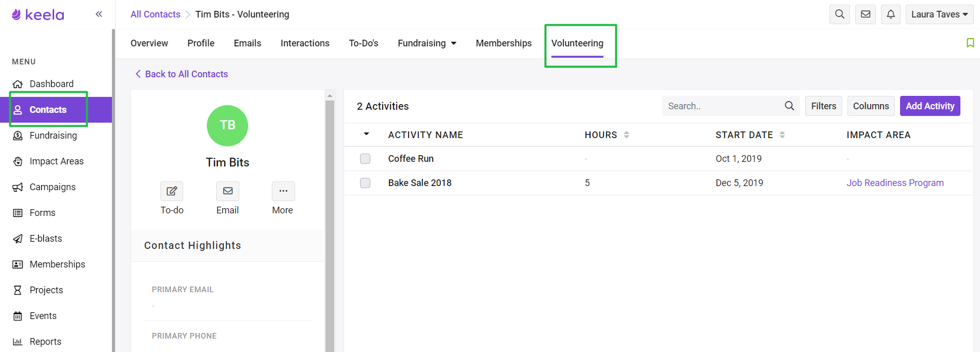Image resolution: width=980 pixels, height=352 pixels.
Task: Select the Volunteering tab
Action: point(577,43)
